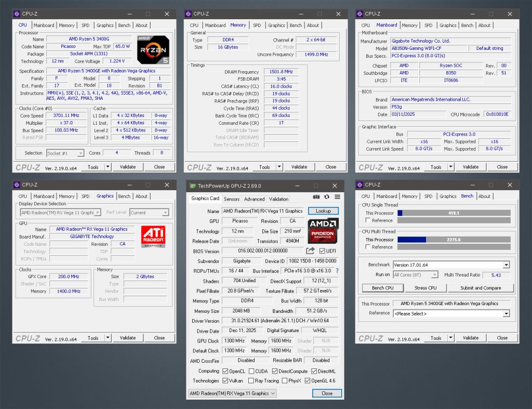
Task: Minimize the GPU-Z window
Action: 298,186
